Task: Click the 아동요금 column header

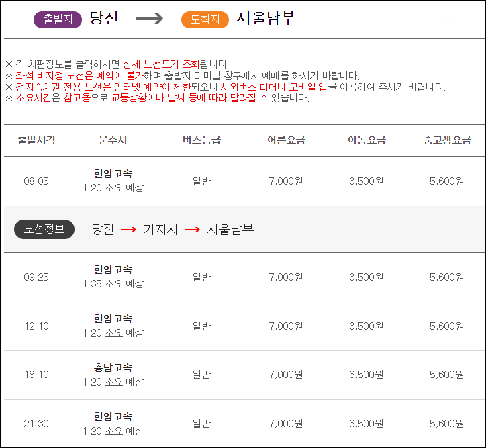Action: point(367,140)
